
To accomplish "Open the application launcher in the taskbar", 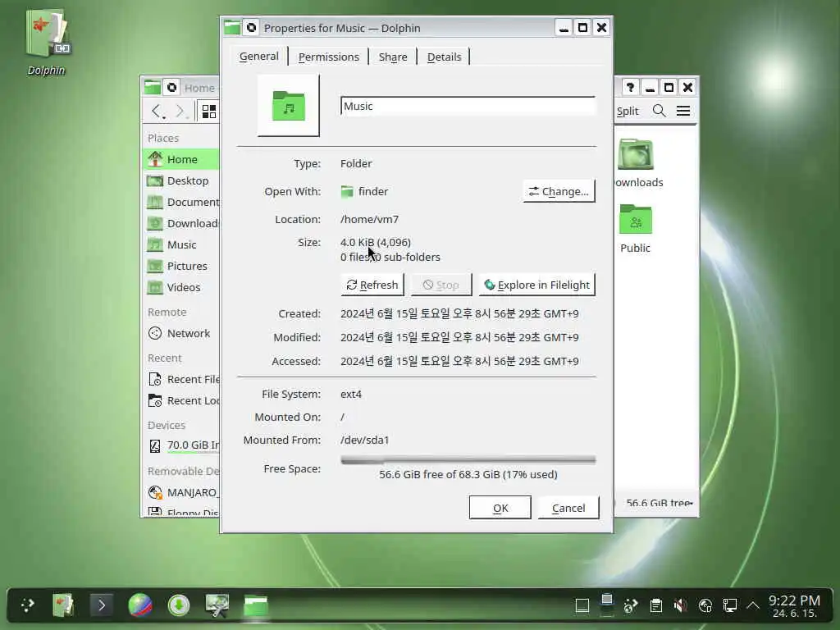I will pyautogui.click(x=27, y=605).
